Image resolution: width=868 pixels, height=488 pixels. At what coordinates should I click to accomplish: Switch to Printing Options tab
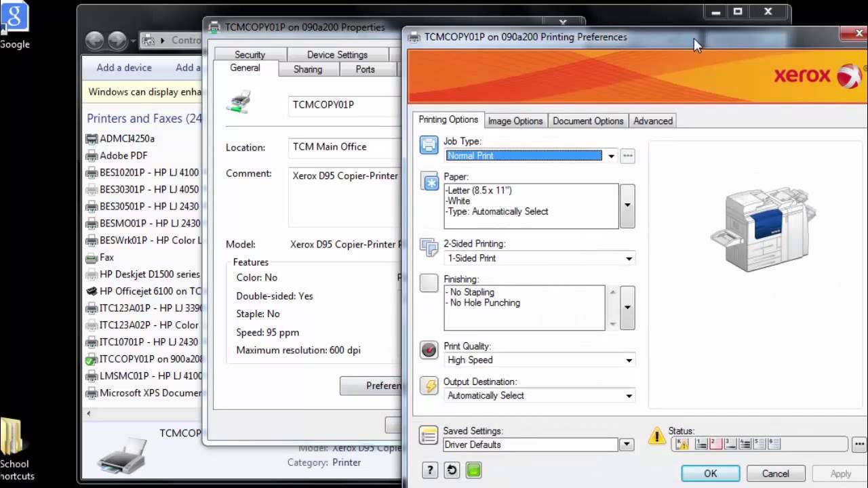[448, 119]
